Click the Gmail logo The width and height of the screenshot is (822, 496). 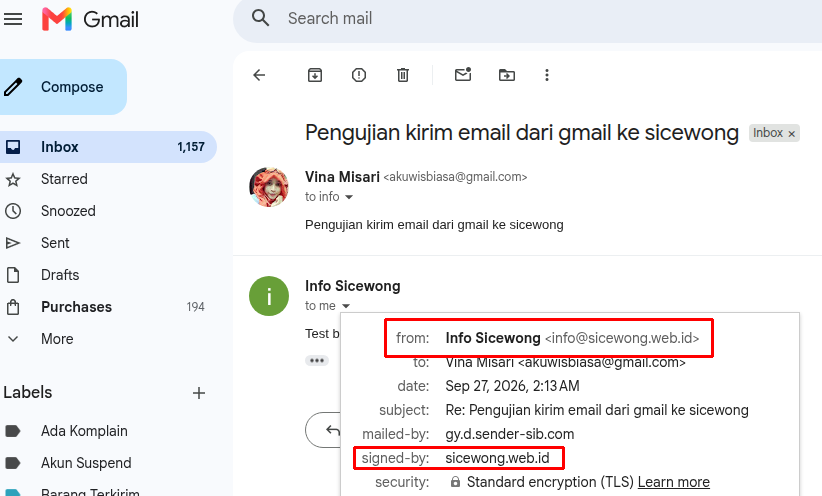click(90, 19)
